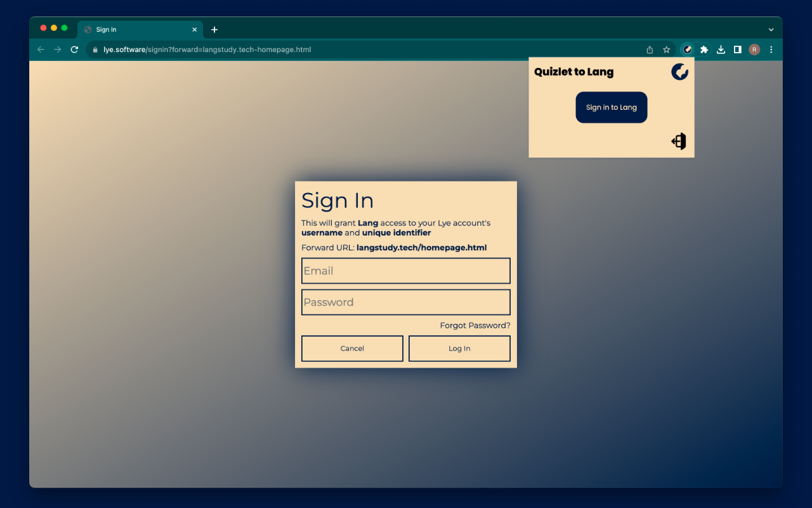The image size is (812, 508).
Task: Click the Cancel button
Action: [352, 349]
